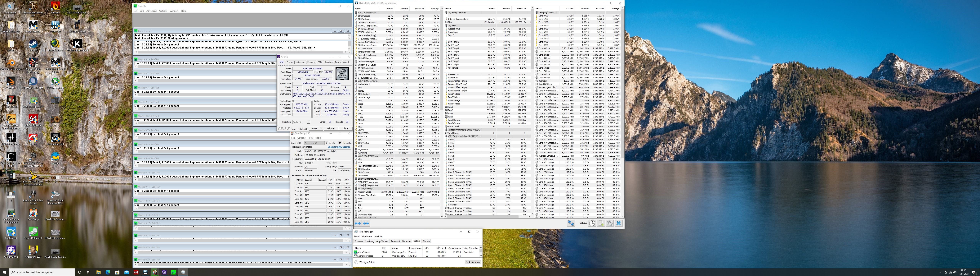Viewport: 980px width, 276px height.
Task: Open the Advanced menu in Prime95
Action: point(151,11)
